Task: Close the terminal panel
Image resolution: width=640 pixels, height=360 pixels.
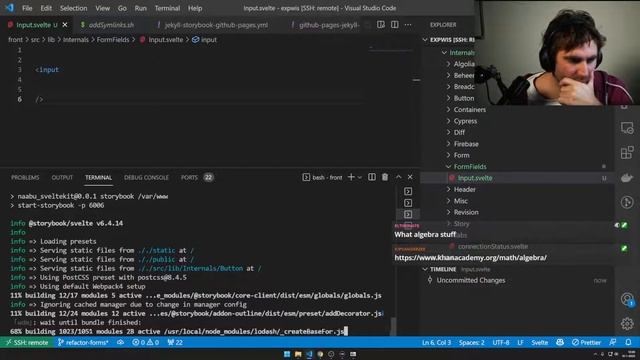Action: tap(410, 177)
